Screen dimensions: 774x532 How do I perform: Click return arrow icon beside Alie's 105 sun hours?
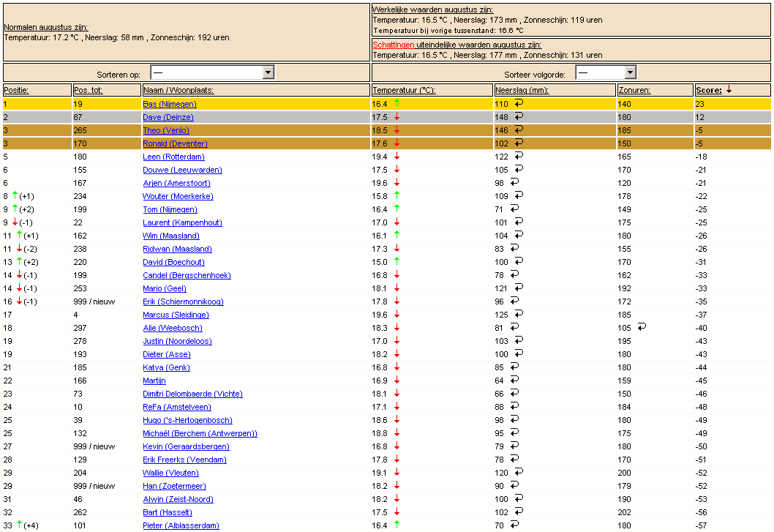[x=642, y=327]
